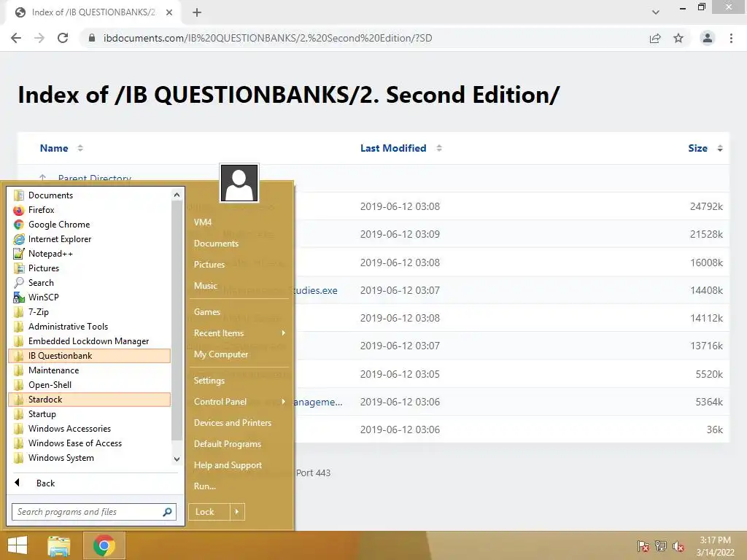747x560 pixels.
Task: Click the Lock button
Action: 209,512
